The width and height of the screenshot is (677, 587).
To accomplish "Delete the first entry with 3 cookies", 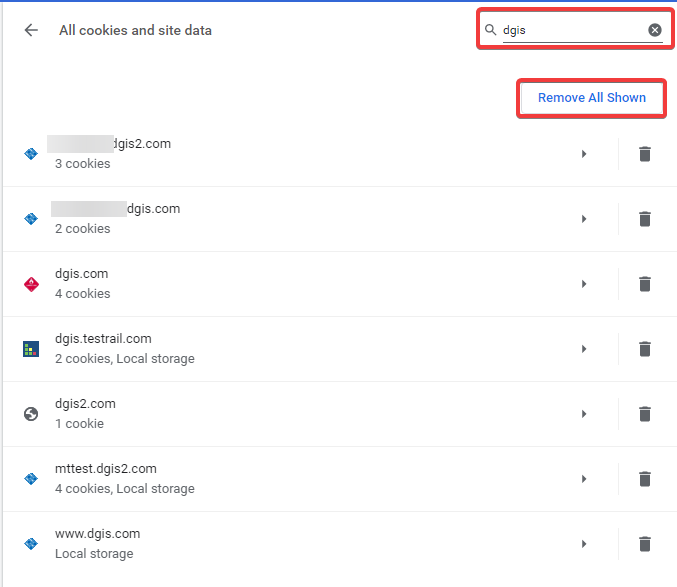I will pyautogui.click(x=645, y=154).
